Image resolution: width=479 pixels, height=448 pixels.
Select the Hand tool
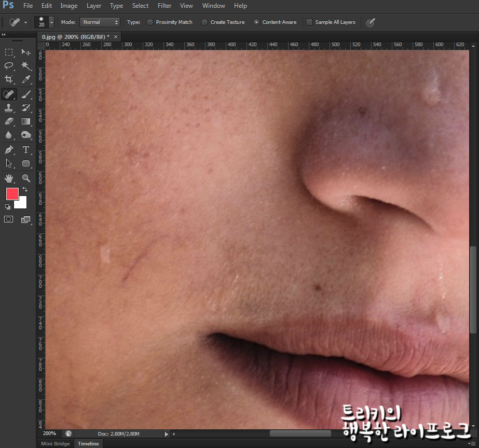[9, 178]
